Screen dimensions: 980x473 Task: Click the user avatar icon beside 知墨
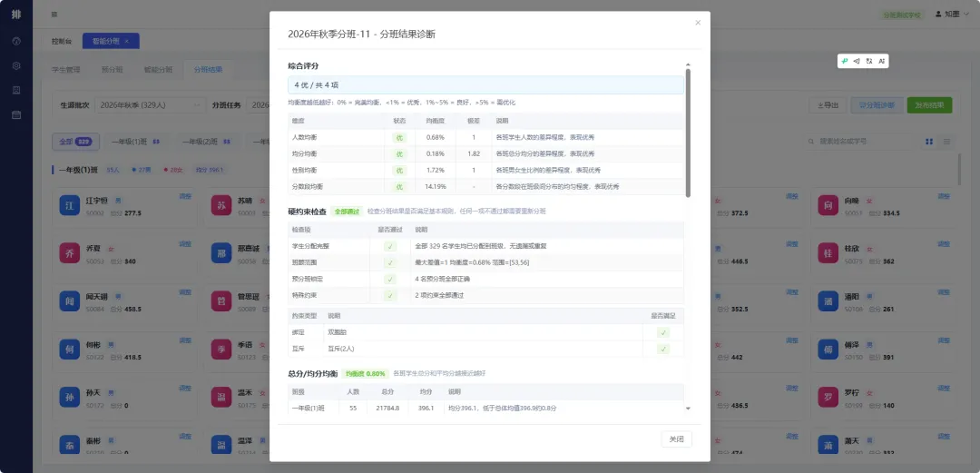[938, 14]
